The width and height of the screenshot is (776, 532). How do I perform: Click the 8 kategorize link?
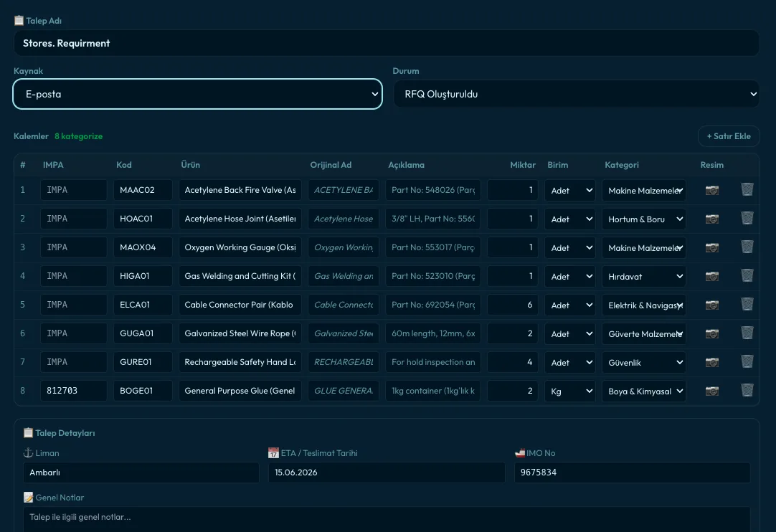(x=78, y=136)
